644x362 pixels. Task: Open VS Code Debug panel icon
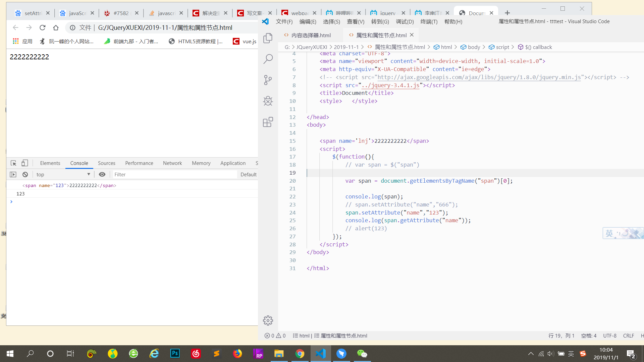pyautogui.click(x=268, y=101)
